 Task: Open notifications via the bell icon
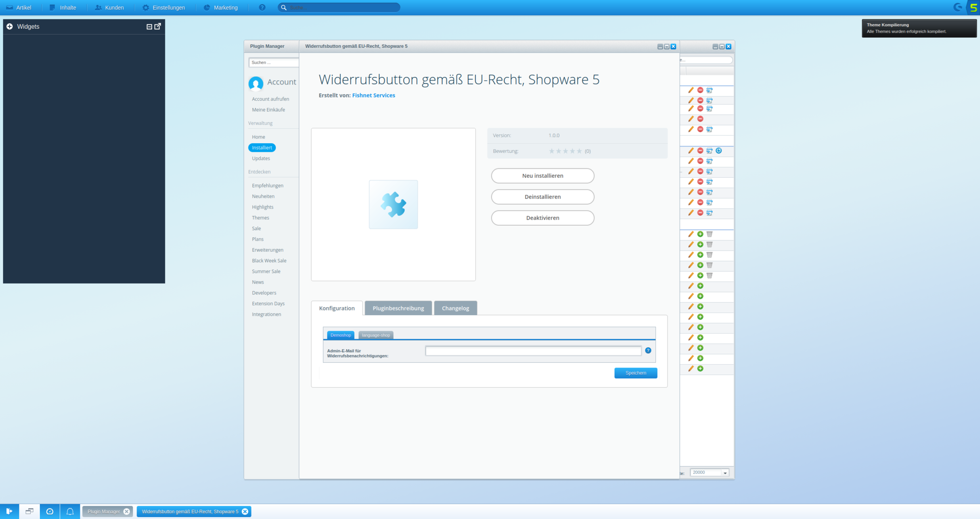[x=70, y=511]
